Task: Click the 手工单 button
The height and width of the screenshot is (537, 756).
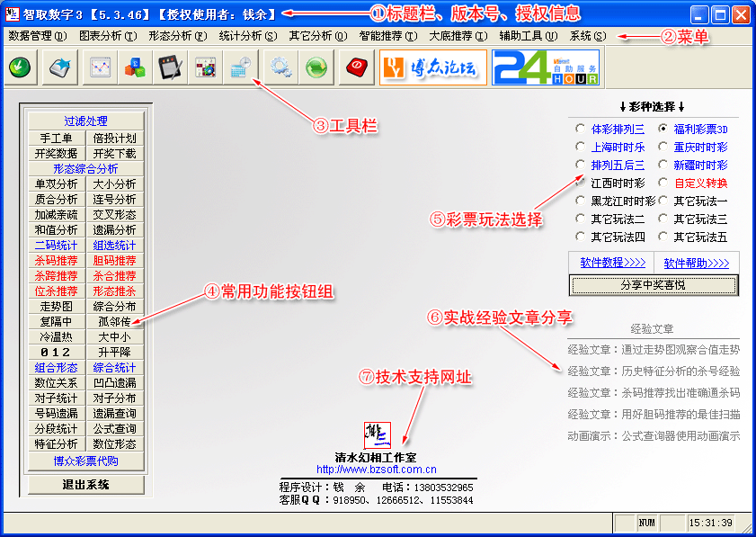Action: (57, 138)
